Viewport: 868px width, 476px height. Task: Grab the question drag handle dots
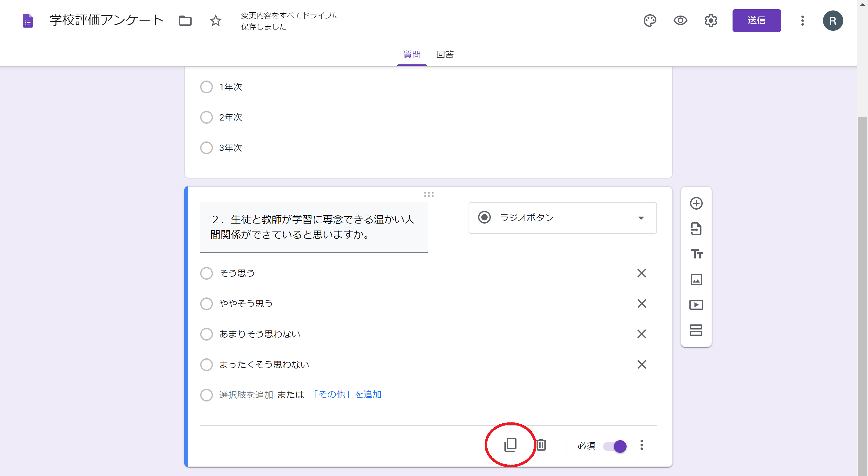click(429, 194)
